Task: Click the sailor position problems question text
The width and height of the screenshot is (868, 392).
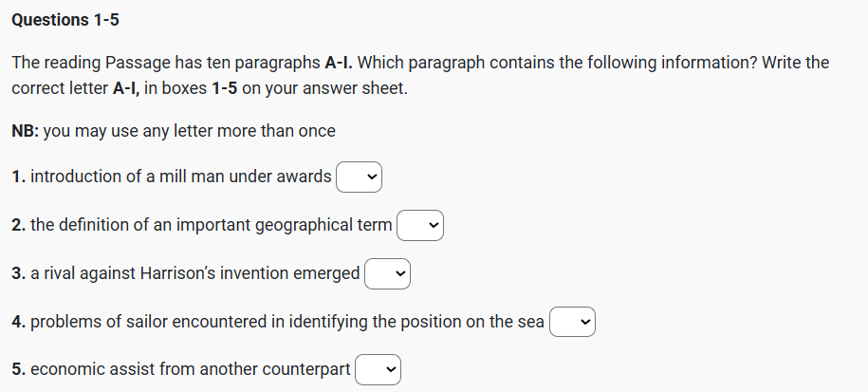Action: (286, 323)
